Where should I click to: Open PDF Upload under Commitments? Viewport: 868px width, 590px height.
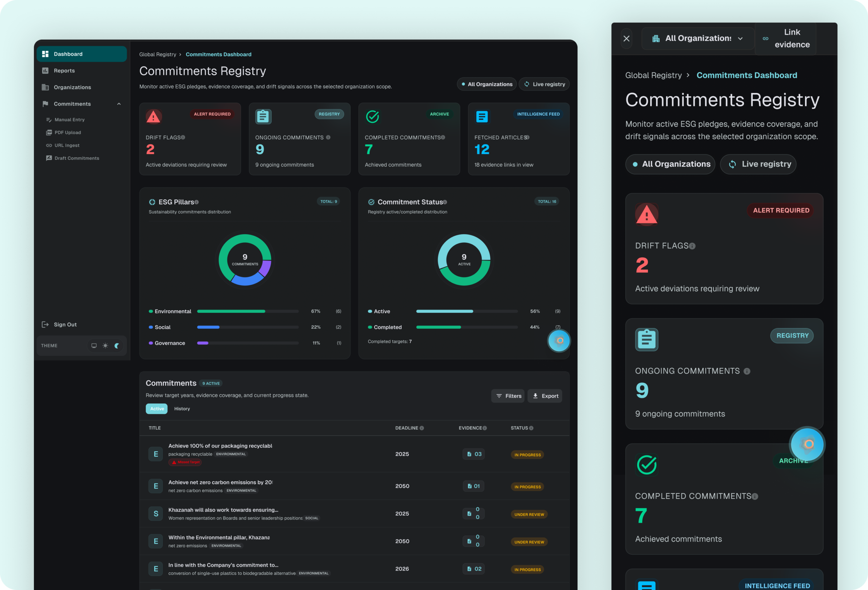pyautogui.click(x=67, y=133)
